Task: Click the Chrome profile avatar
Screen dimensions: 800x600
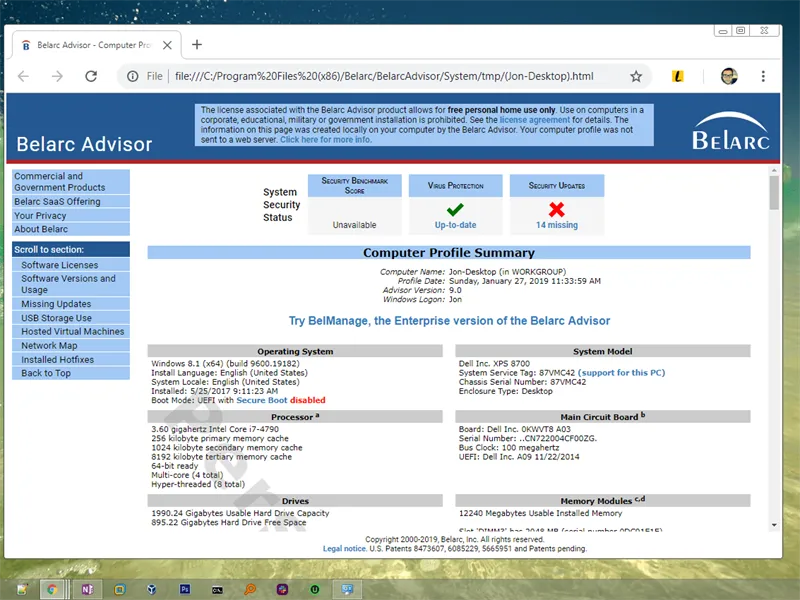Action: pos(728,76)
